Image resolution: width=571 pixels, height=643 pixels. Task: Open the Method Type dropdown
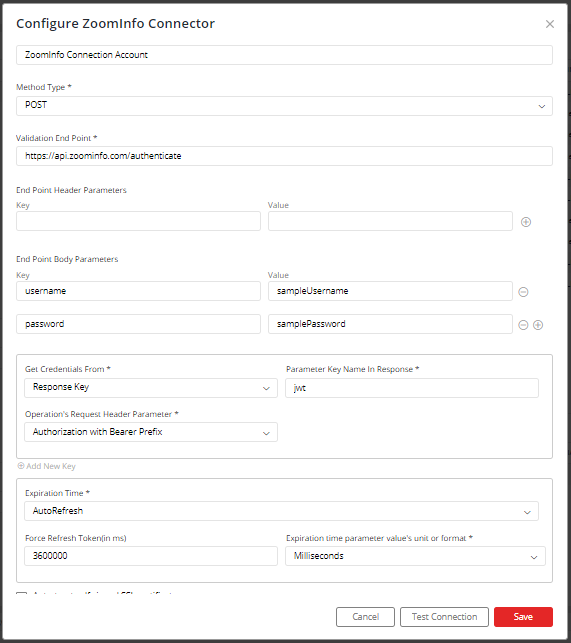point(284,106)
